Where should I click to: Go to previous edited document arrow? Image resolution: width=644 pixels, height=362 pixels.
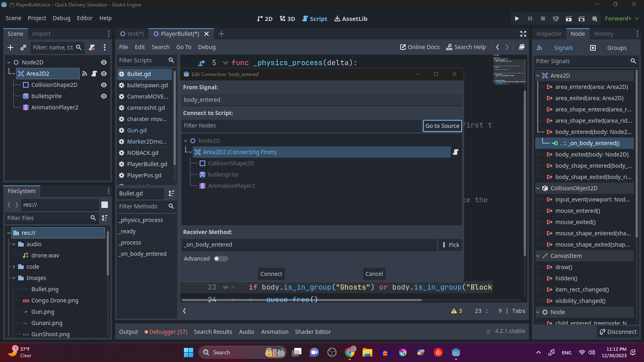point(497,47)
